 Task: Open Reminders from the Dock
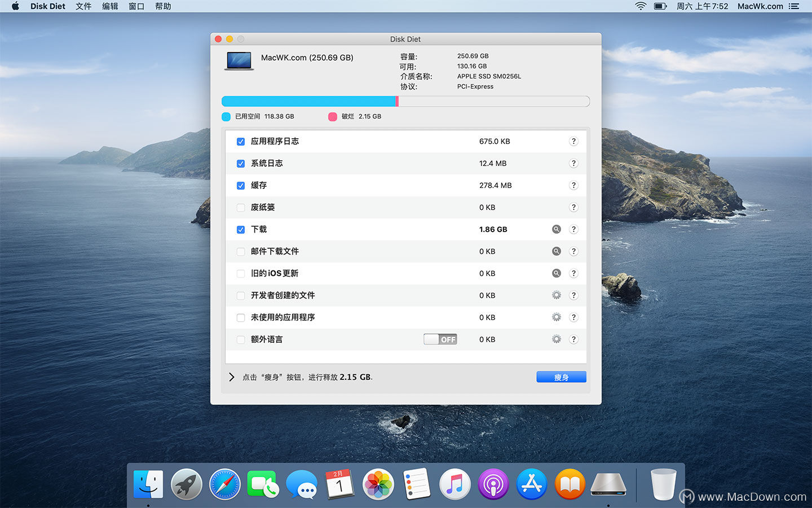(417, 484)
